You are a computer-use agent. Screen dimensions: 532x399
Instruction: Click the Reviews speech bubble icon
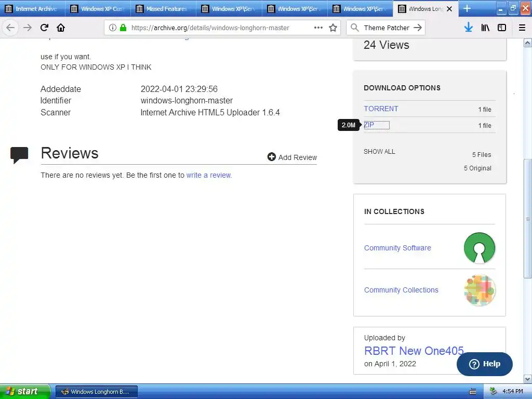pyautogui.click(x=19, y=155)
